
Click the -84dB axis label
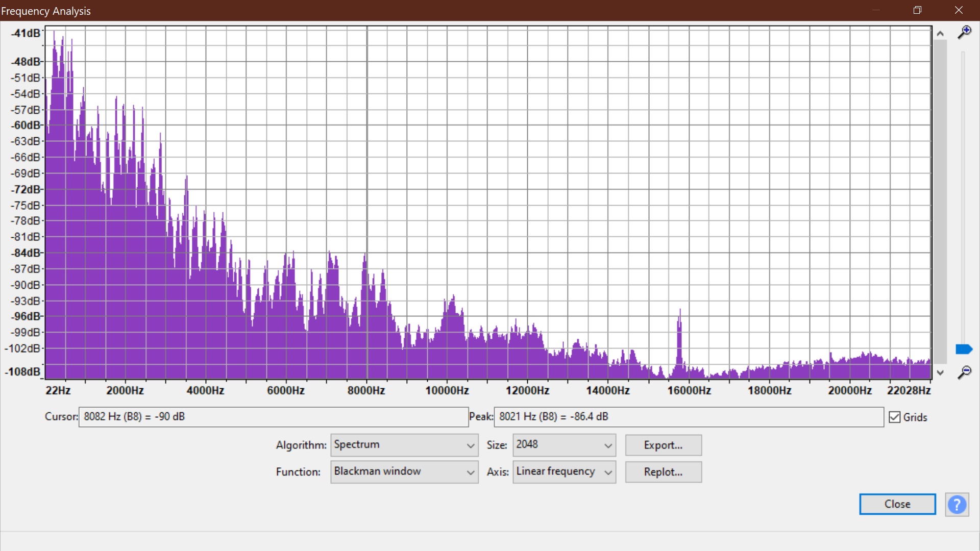(27, 253)
